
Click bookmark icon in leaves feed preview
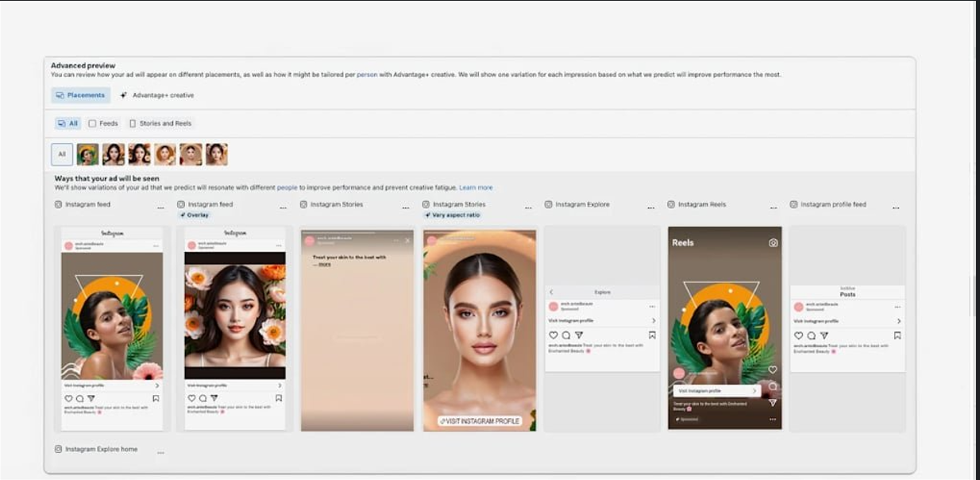[156, 398]
